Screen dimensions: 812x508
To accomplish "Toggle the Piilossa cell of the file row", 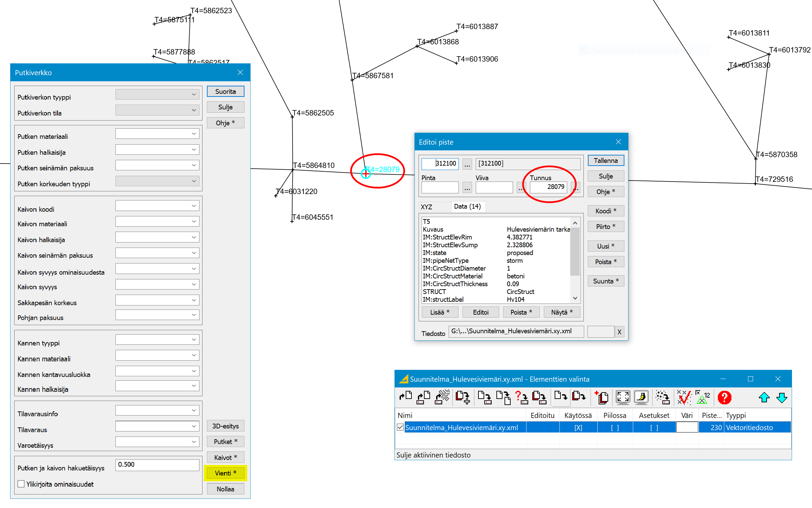I will (615, 428).
